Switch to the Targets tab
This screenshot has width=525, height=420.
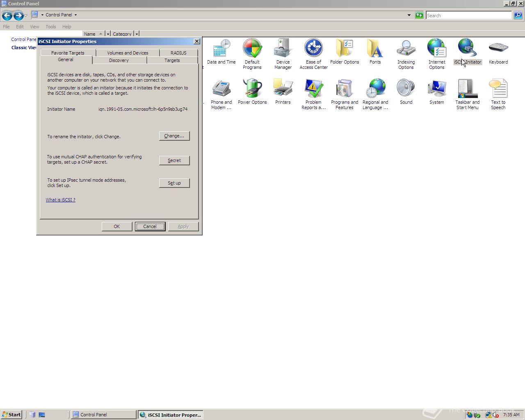click(172, 60)
